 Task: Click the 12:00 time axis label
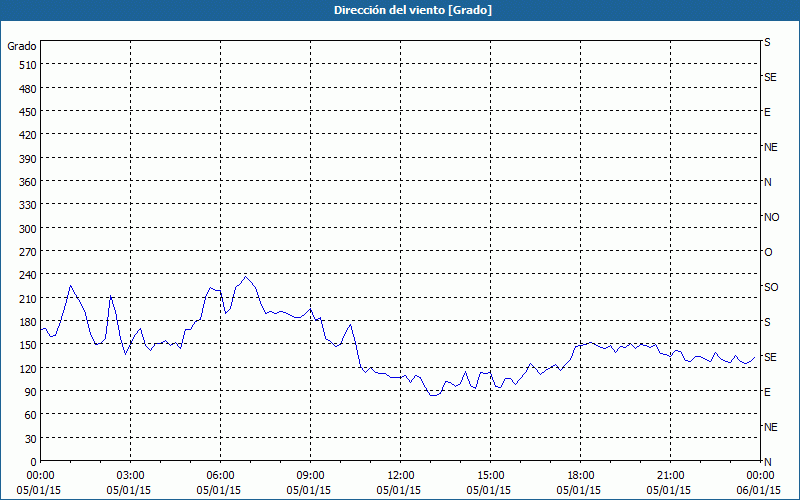[401, 476]
